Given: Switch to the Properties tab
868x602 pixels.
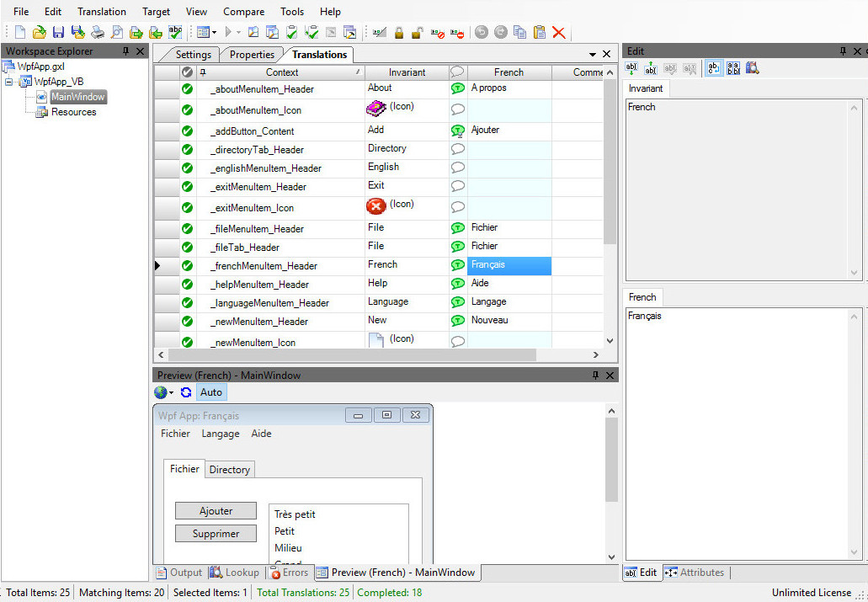Looking at the screenshot, I should point(252,55).
